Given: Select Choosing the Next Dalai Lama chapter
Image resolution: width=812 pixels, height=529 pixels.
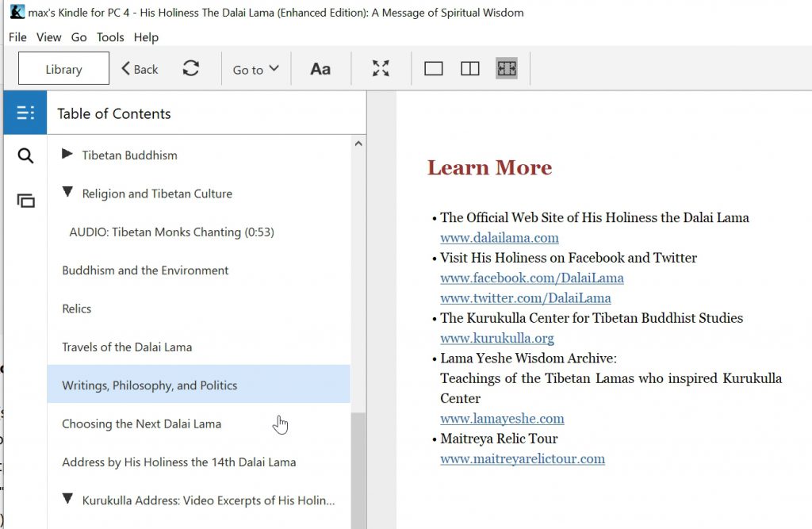Looking at the screenshot, I should click(x=141, y=424).
